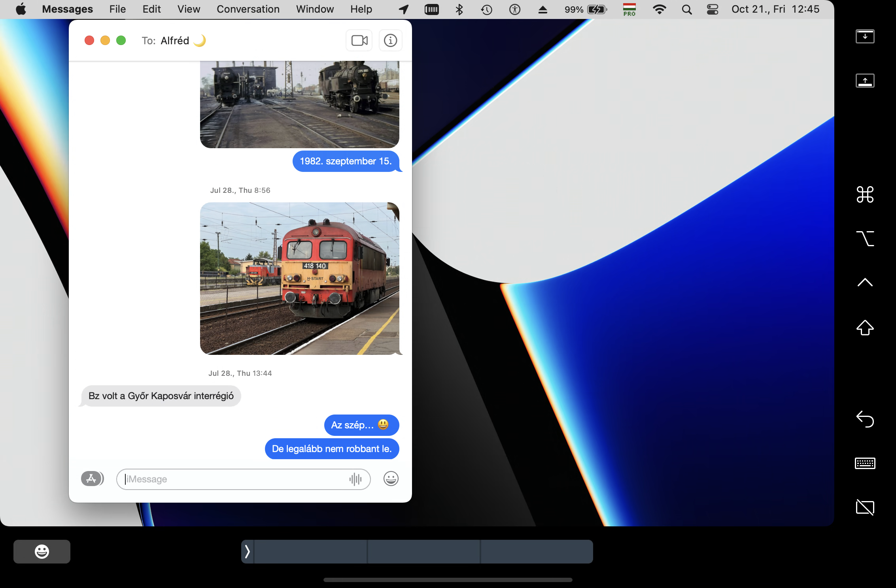896x588 pixels.
Task: Toggle the Shift modifier key in sidebar
Action: tap(865, 328)
